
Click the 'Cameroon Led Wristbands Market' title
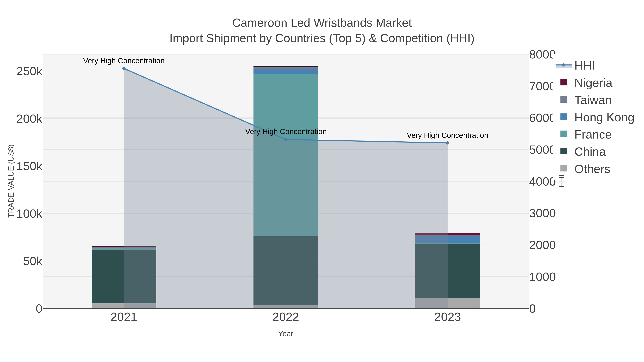[322, 23]
